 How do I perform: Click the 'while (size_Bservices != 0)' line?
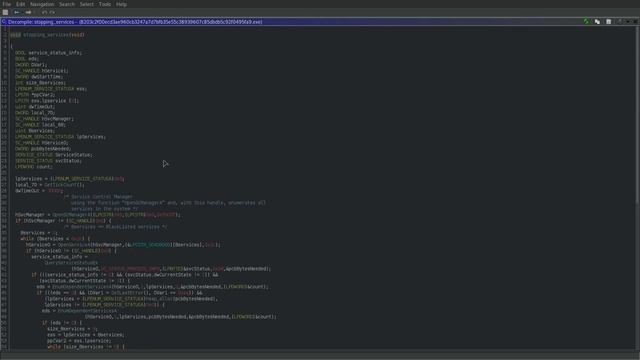[x=86, y=347]
